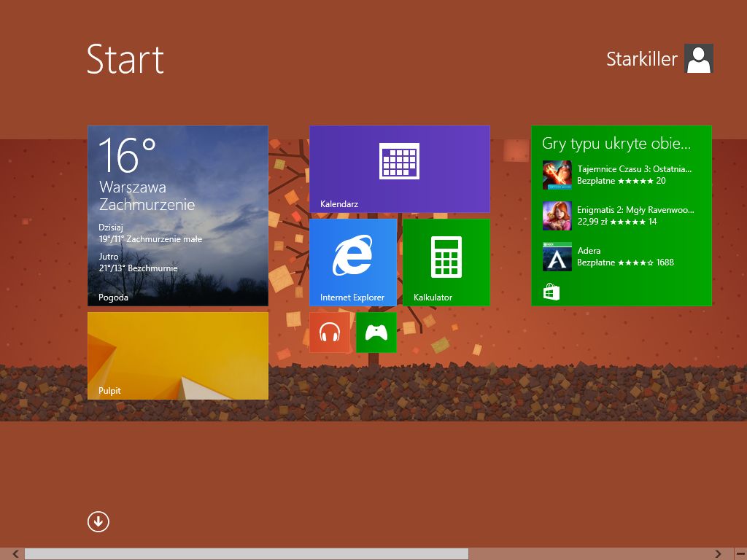Open Adera game thumbnail
The image size is (747, 560).
click(x=557, y=257)
